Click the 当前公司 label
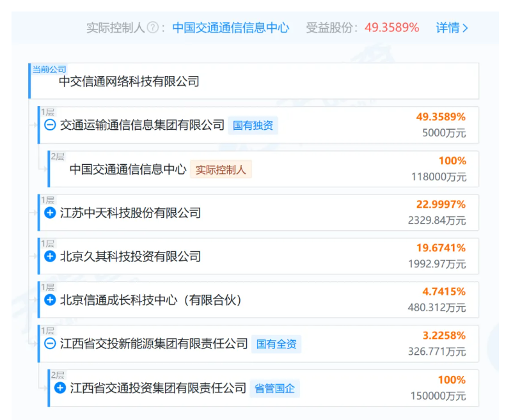 [49, 69]
